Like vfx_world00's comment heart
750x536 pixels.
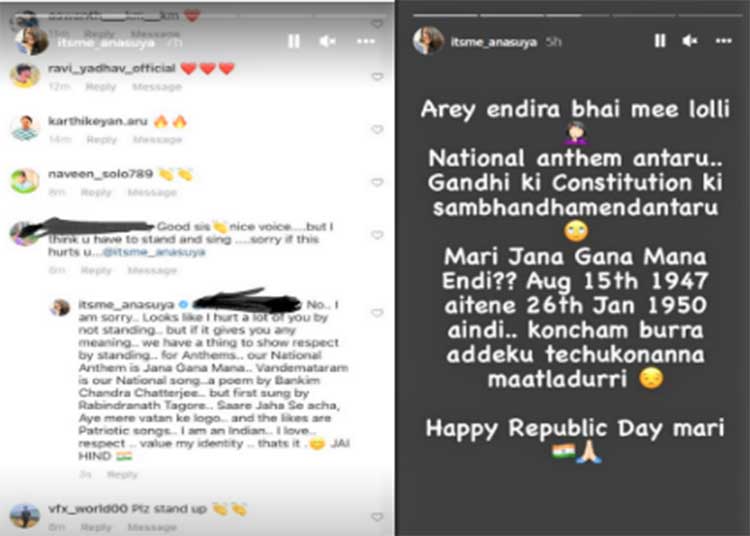[377, 517]
